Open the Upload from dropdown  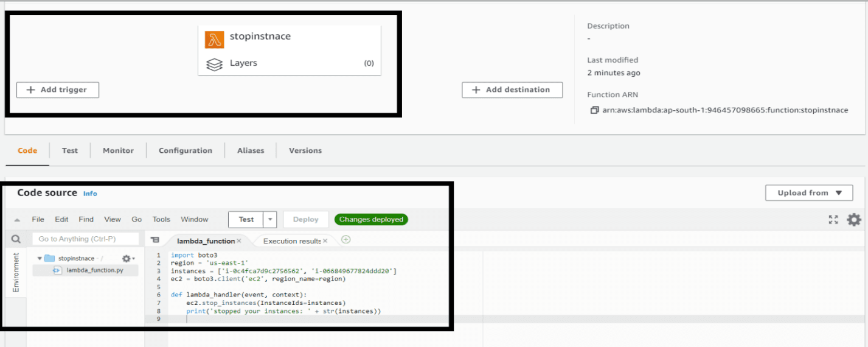pyautogui.click(x=809, y=193)
